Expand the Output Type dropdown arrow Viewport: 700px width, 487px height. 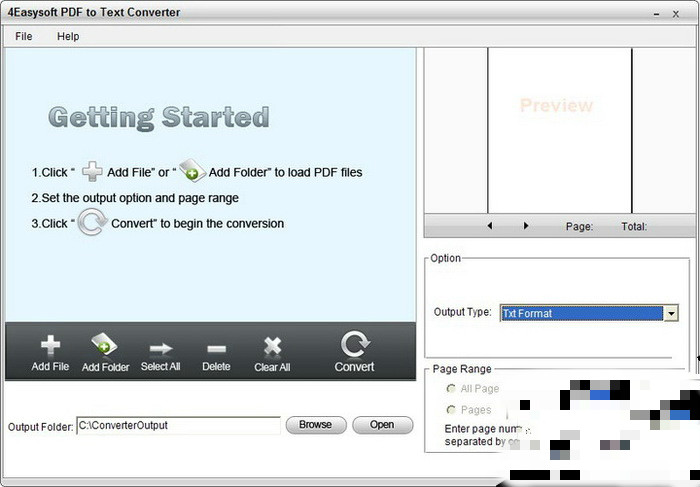pyautogui.click(x=671, y=313)
